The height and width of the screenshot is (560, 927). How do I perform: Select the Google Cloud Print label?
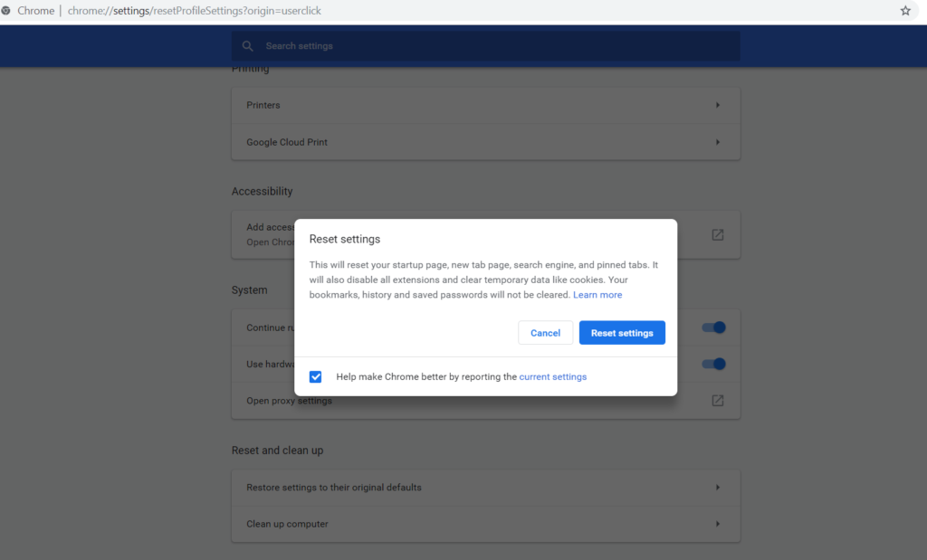point(287,142)
